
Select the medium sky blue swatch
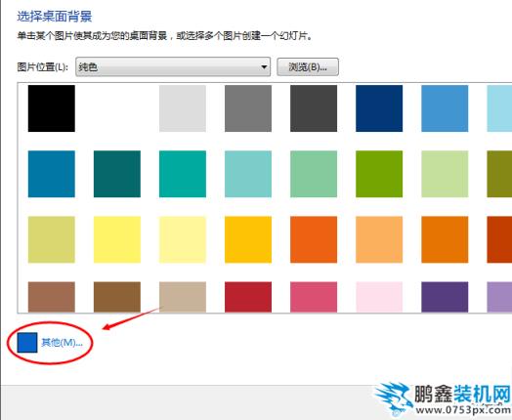[445, 108]
